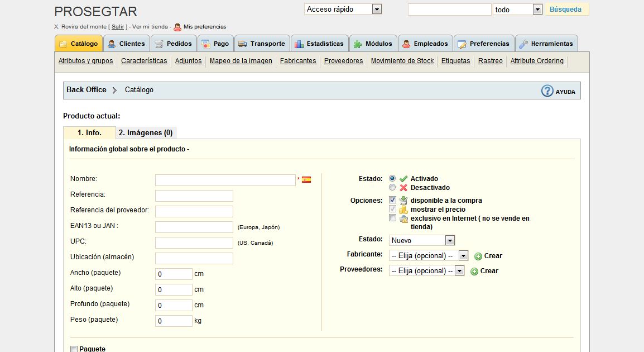Click the Estadísticas chart icon

point(299,44)
